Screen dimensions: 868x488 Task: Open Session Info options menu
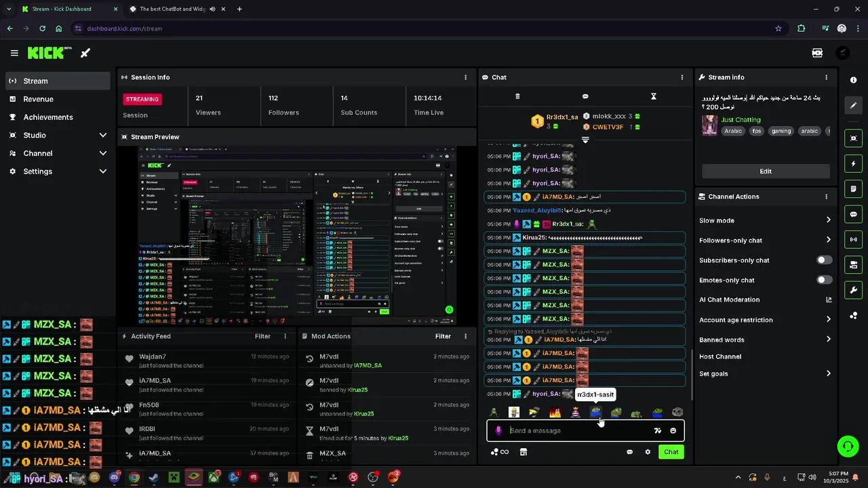(x=465, y=77)
